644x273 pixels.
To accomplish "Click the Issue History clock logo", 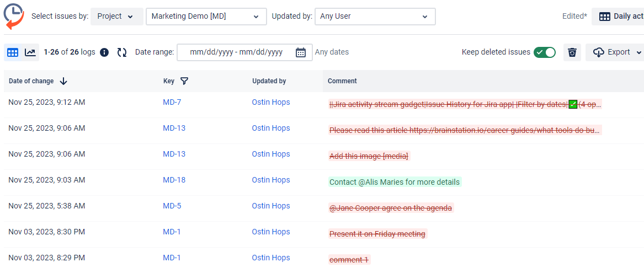I will point(14,16).
